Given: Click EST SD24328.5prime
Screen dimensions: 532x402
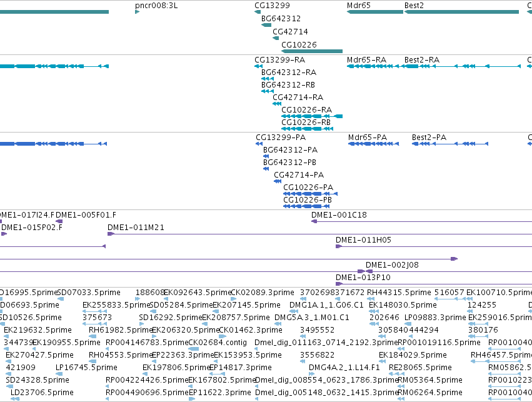Looking at the screenshot, I should coord(38,380).
